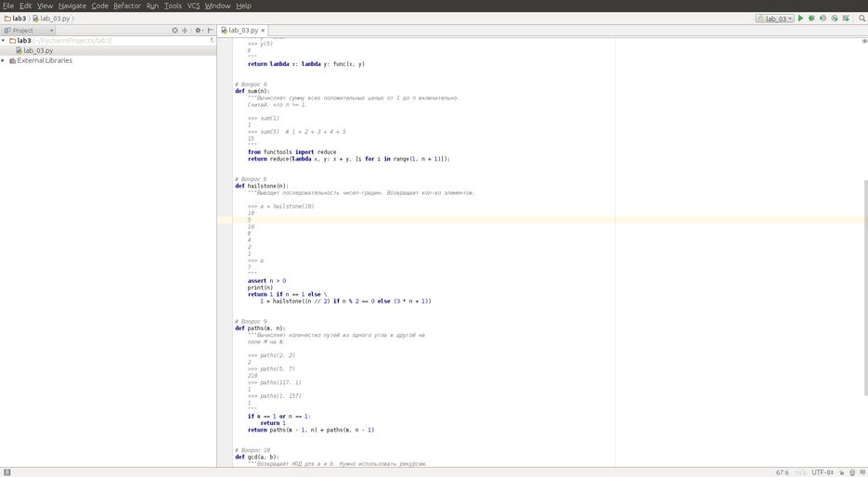Open the Help menu
This screenshot has height=477, width=868.
243,6
